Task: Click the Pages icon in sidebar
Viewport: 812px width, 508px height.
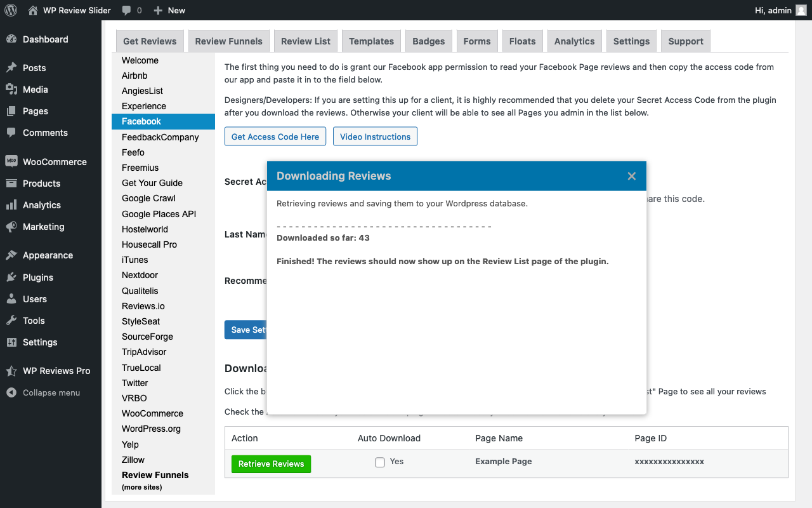Action: [11, 111]
